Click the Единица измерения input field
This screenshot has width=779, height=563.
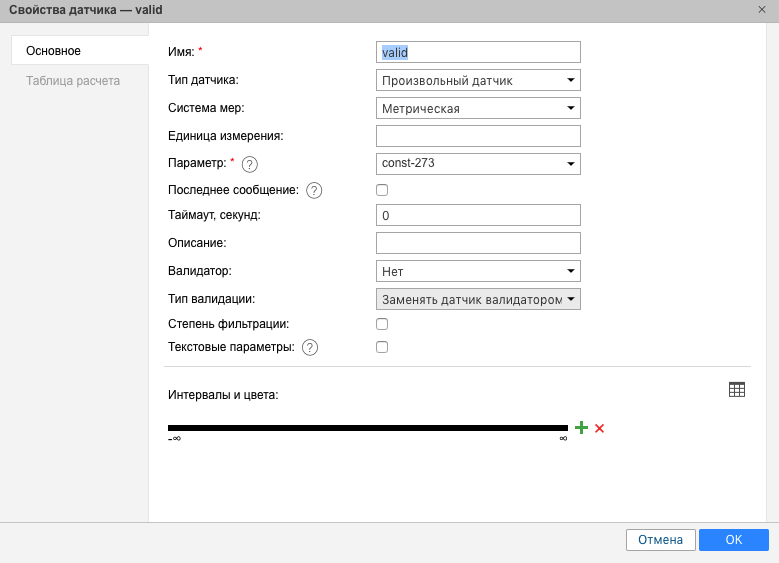pyautogui.click(x=478, y=136)
